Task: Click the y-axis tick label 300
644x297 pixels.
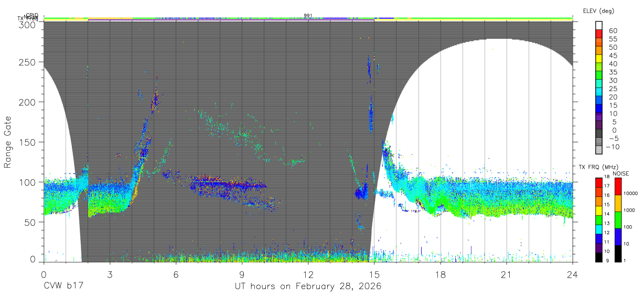Action: (27, 25)
